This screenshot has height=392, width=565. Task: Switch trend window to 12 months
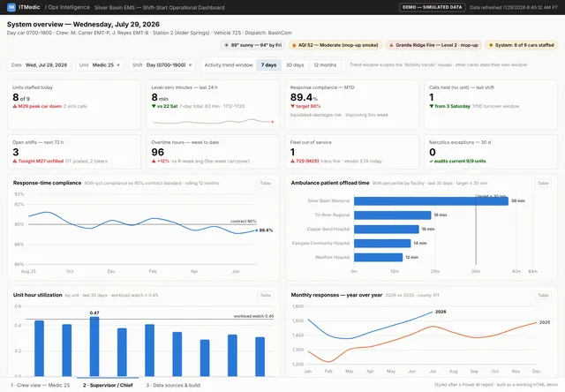click(x=325, y=64)
